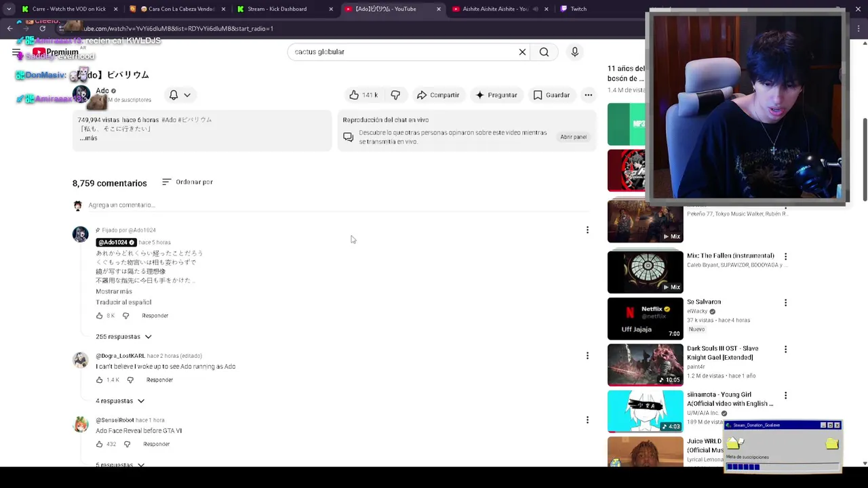This screenshot has height=488, width=868.
Task: Close the Ado ビバリウム YouTube tab
Action: (439, 9)
